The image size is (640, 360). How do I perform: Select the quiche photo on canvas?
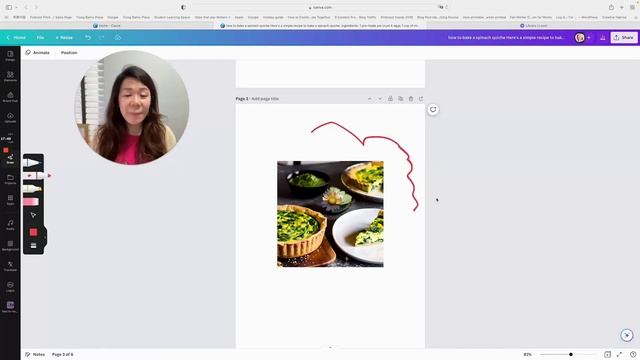coord(330,214)
